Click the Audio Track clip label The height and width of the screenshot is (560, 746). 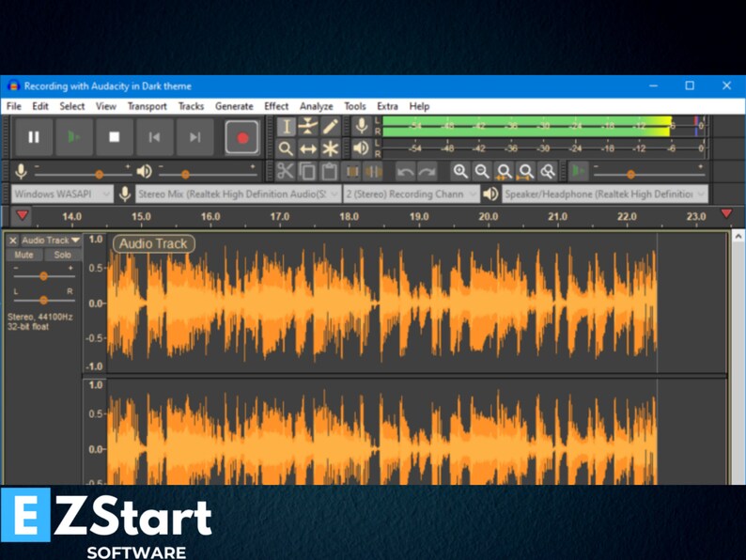[x=153, y=243]
